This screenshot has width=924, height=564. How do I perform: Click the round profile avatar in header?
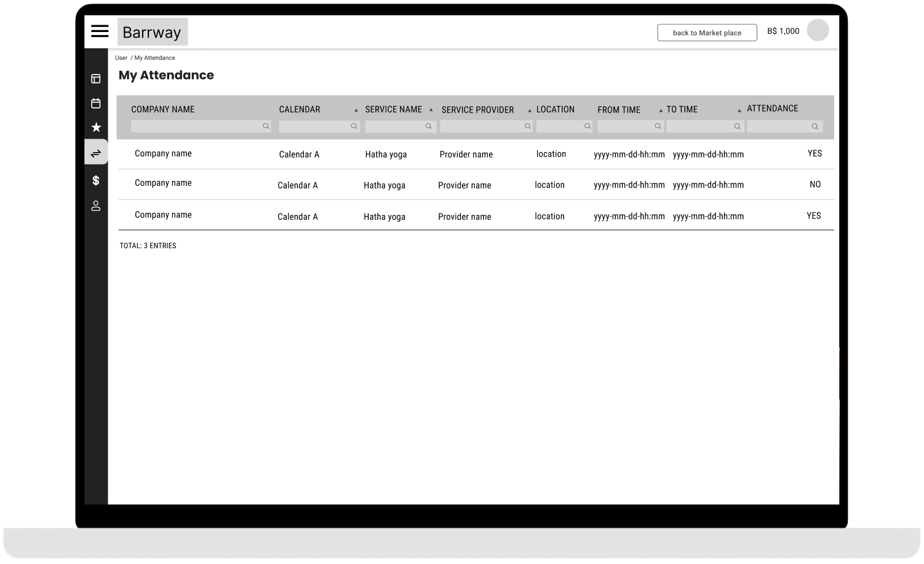[818, 30]
